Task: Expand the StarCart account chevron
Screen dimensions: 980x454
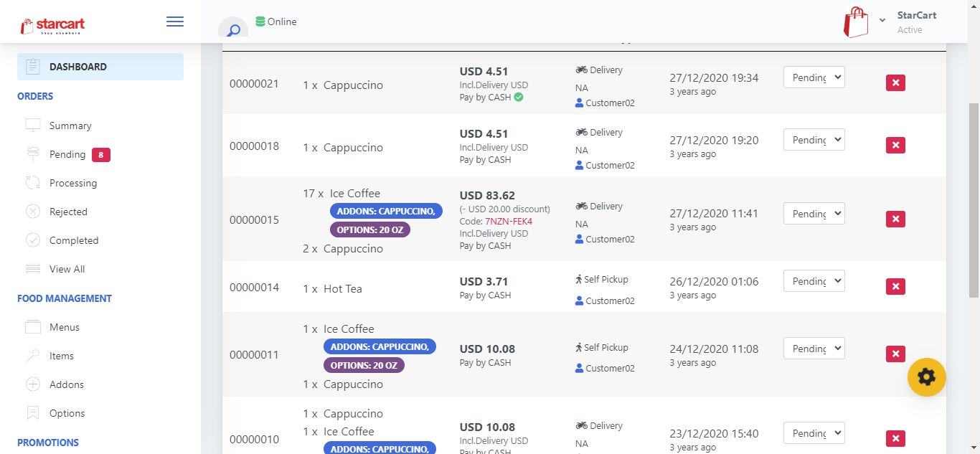Action: click(882, 21)
